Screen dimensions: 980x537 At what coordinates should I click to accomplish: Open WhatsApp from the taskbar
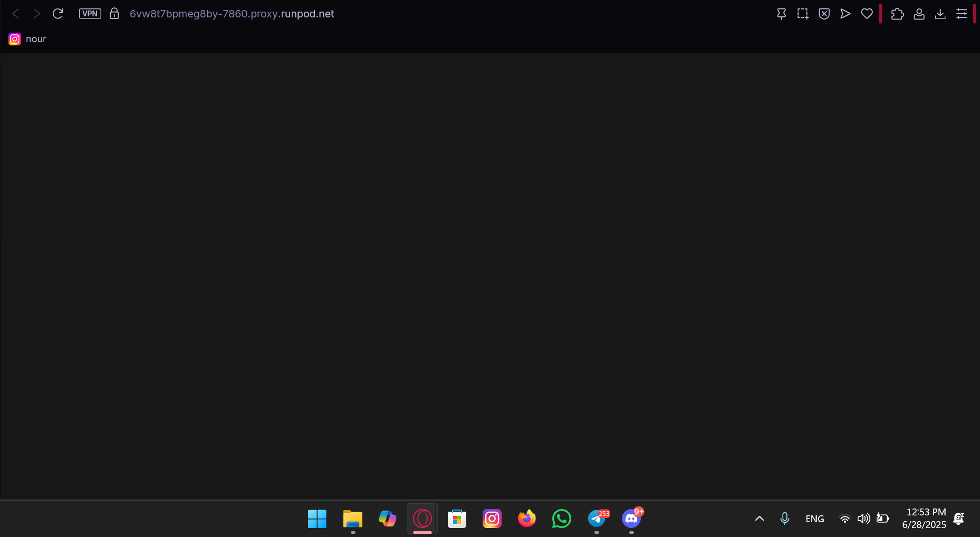pos(561,519)
